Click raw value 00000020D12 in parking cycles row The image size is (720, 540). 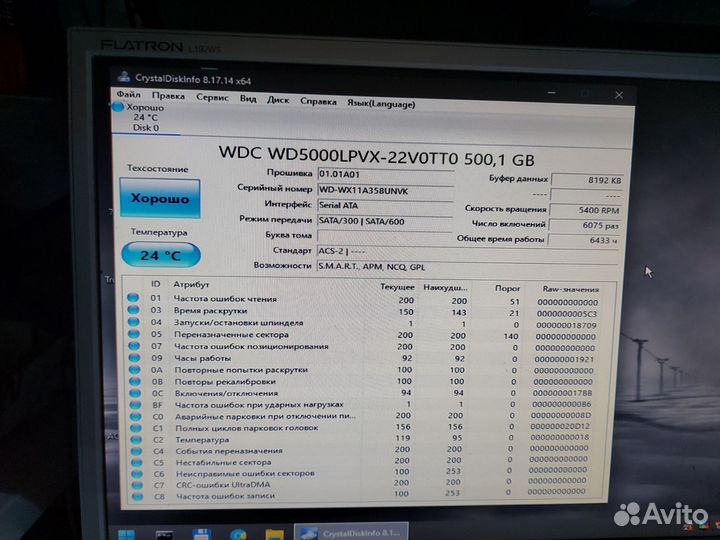(x=560, y=426)
